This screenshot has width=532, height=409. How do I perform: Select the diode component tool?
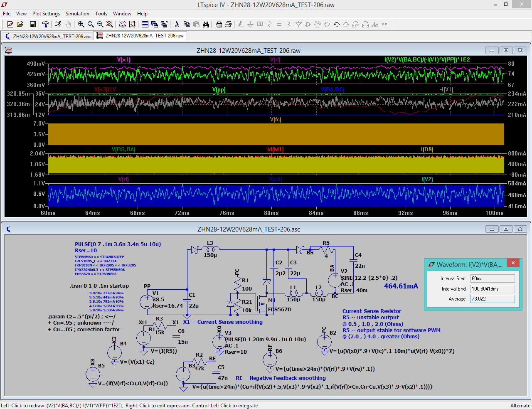tap(298, 25)
